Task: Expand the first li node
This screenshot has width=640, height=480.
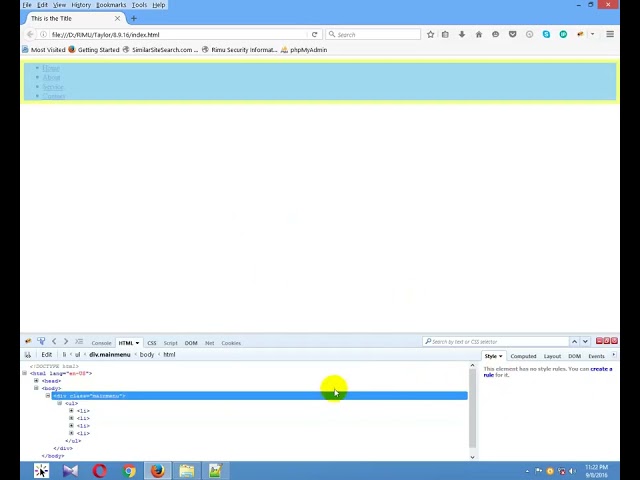Action: click(x=71, y=411)
